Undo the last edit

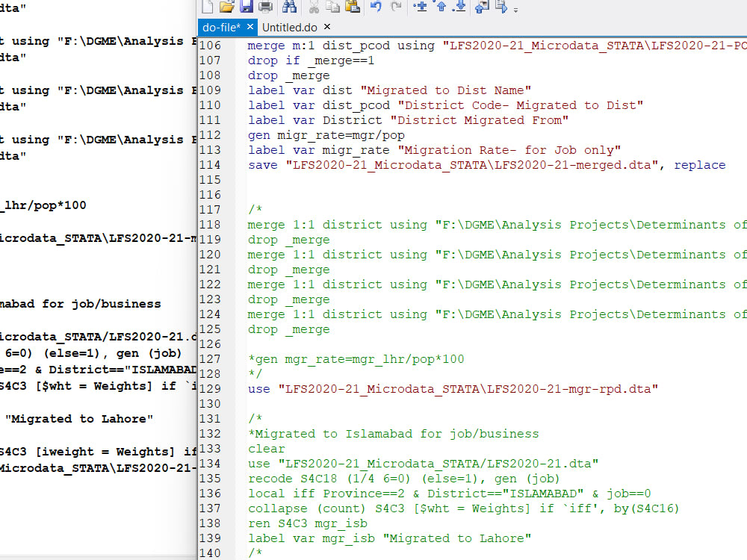(x=377, y=8)
